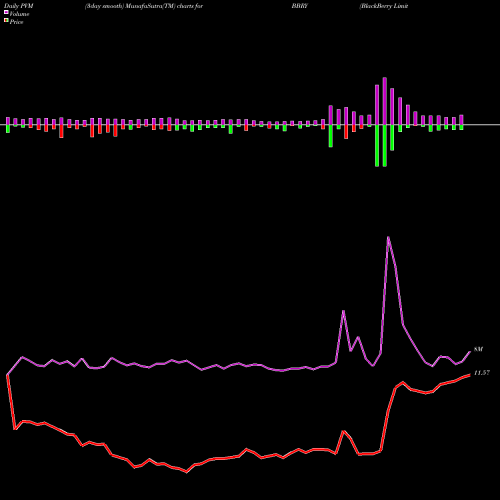Click the '(3day smooth) MunafaSutra(TM) charts for' text
The height and width of the screenshot is (500, 500).
click(144, 6)
